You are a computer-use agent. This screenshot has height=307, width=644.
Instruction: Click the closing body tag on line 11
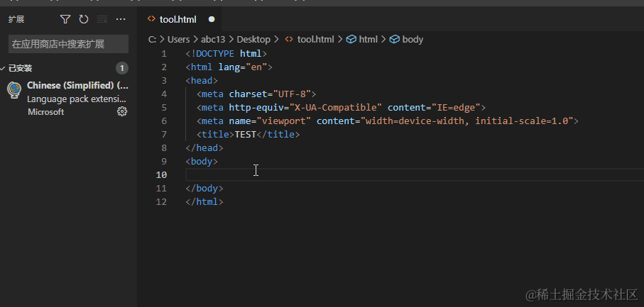point(204,189)
